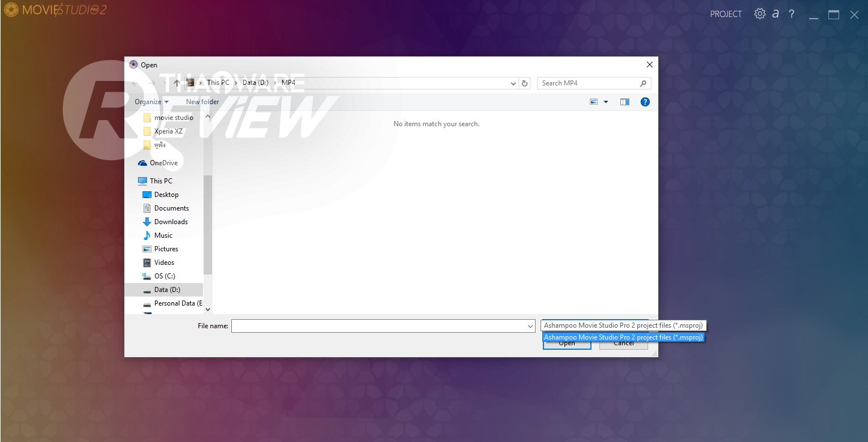The image size is (868, 442).
Task: Change the file view layout icon
Action: pos(594,102)
